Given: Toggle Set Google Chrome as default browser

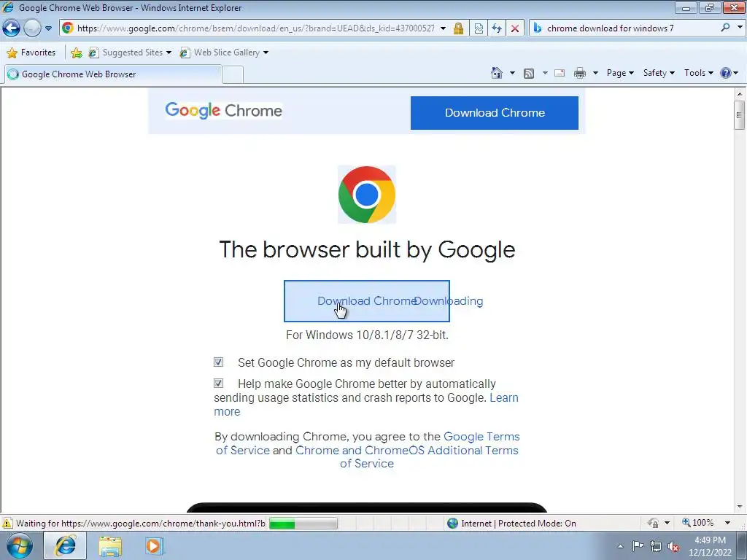Looking at the screenshot, I should click(x=218, y=362).
